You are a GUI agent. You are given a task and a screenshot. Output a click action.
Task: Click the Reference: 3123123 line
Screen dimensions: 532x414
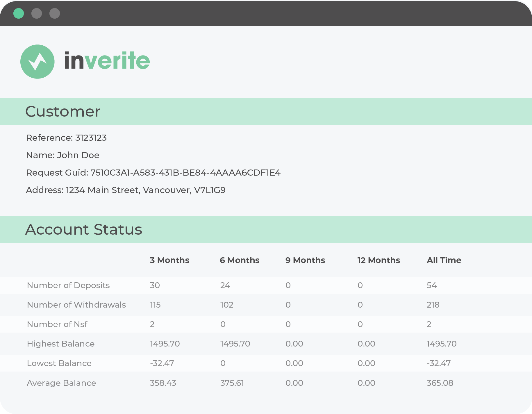(x=66, y=138)
